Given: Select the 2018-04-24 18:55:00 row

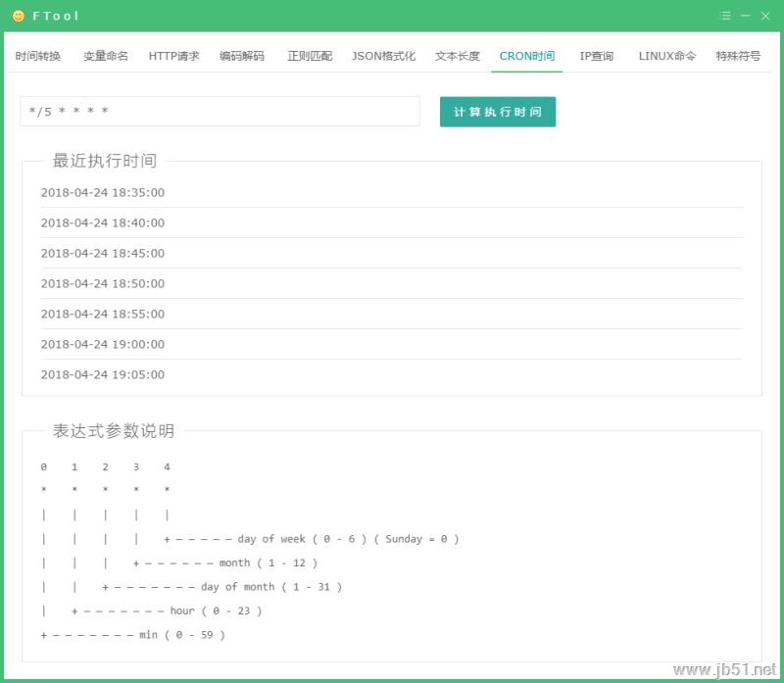Looking at the screenshot, I should (x=391, y=314).
